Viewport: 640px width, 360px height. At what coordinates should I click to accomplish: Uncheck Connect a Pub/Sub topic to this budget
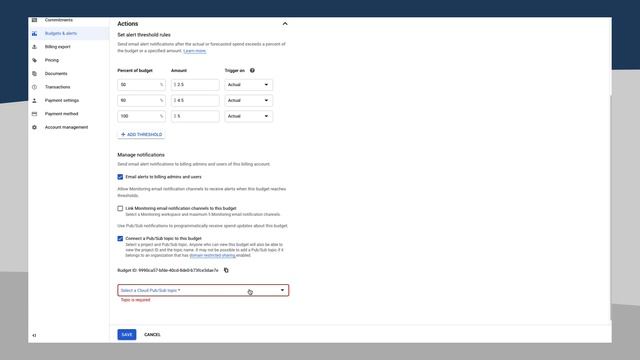tap(120, 239)
